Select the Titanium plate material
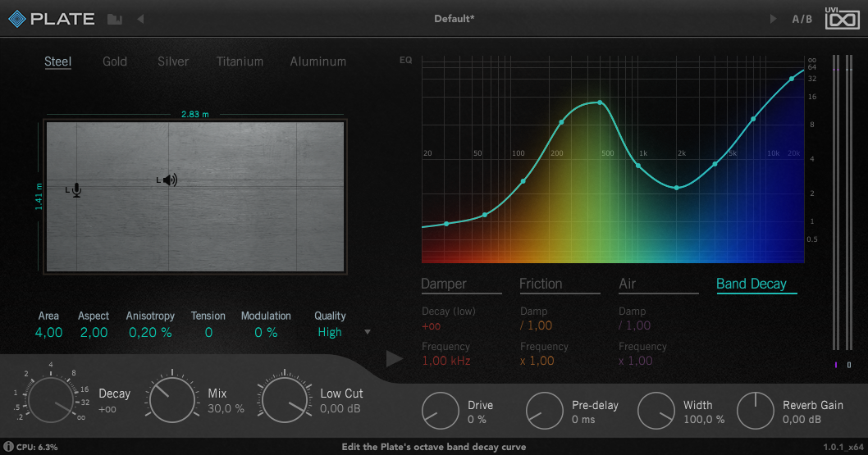The height and width of the screenshot is (455, 868). click(x=240, y=61)
